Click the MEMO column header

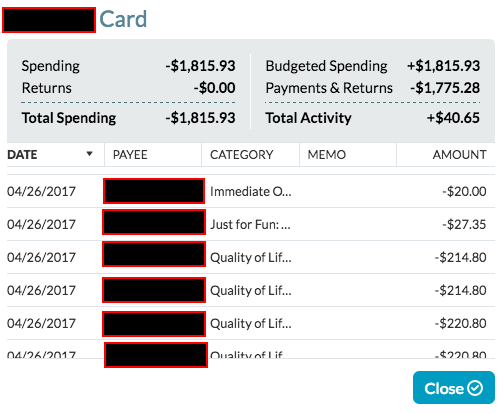pyautogui.click(x=327, y=155)
